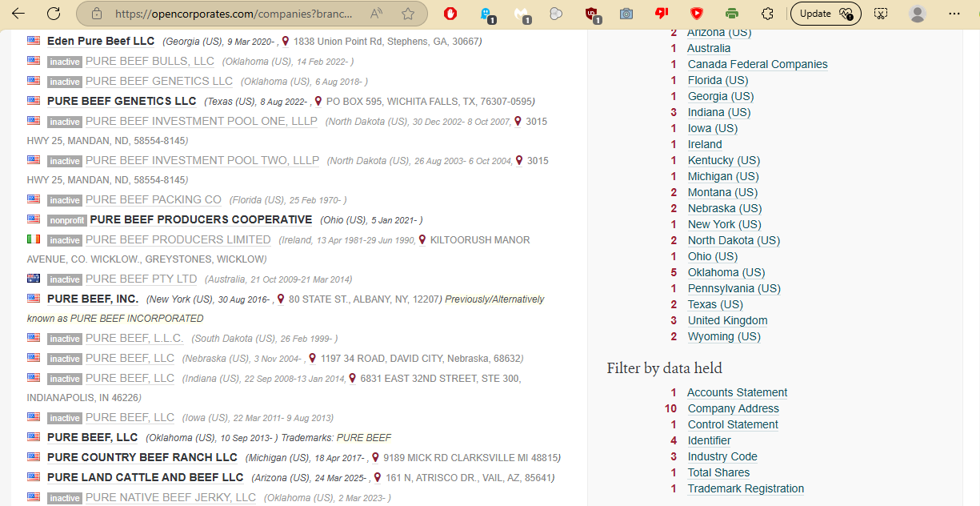Filter results by United Kingdom
Viewport: 980px width, 506px height.
[728, 320]
